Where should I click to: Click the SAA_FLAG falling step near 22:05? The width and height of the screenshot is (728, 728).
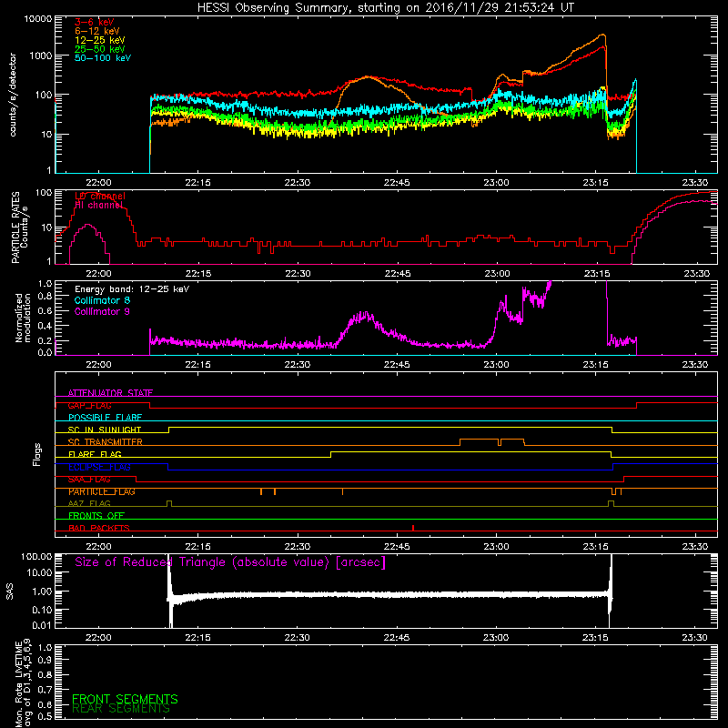click(x=136, y=479)
